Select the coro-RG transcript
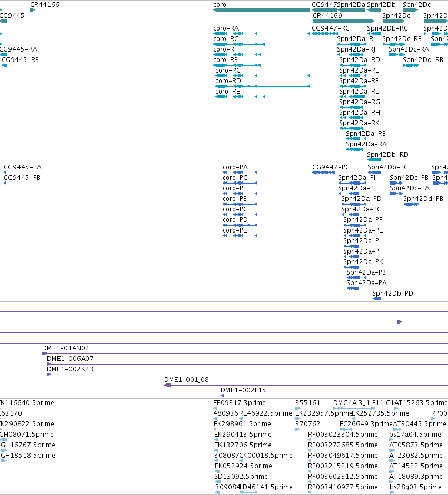 tap(239, 44)
